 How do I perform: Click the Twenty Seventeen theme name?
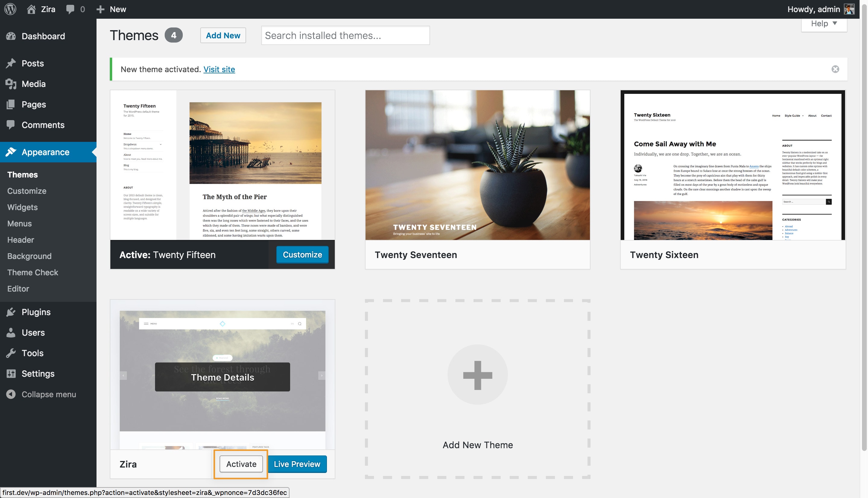(416, 255)
